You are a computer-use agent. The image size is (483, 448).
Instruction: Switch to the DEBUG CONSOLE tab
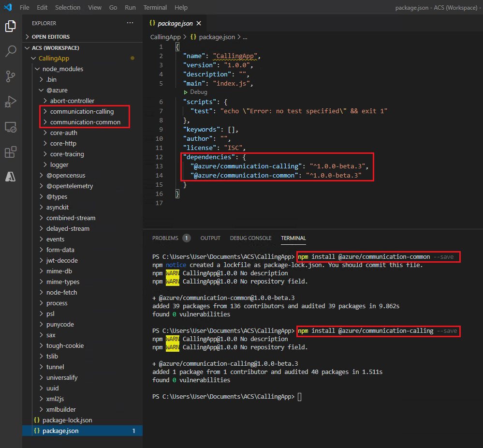click(250, 238)
